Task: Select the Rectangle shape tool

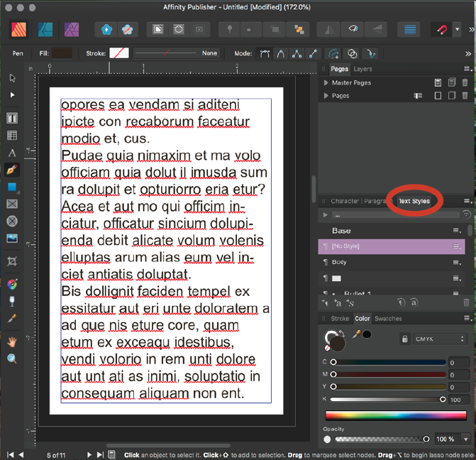Action: point(12,187)
